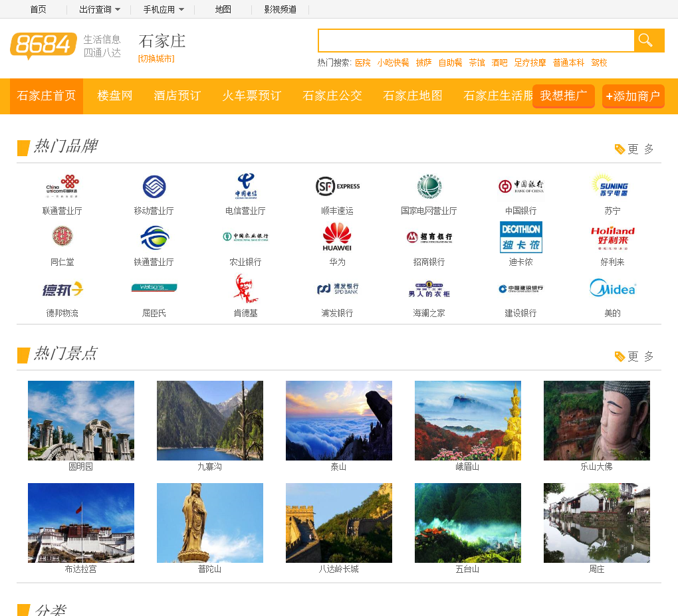
Task: Click the +添加商户 button
Action: coord(633,96)
